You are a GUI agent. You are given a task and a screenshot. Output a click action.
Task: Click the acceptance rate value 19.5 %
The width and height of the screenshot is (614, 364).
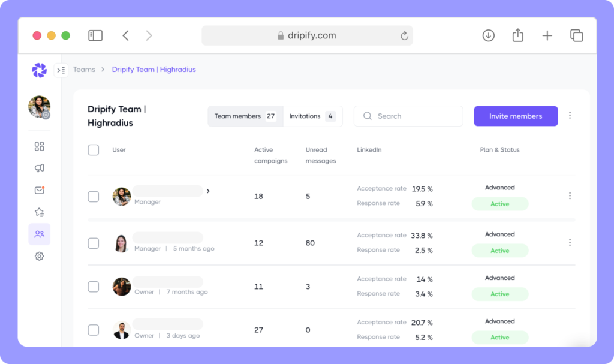tap(422, 189)
